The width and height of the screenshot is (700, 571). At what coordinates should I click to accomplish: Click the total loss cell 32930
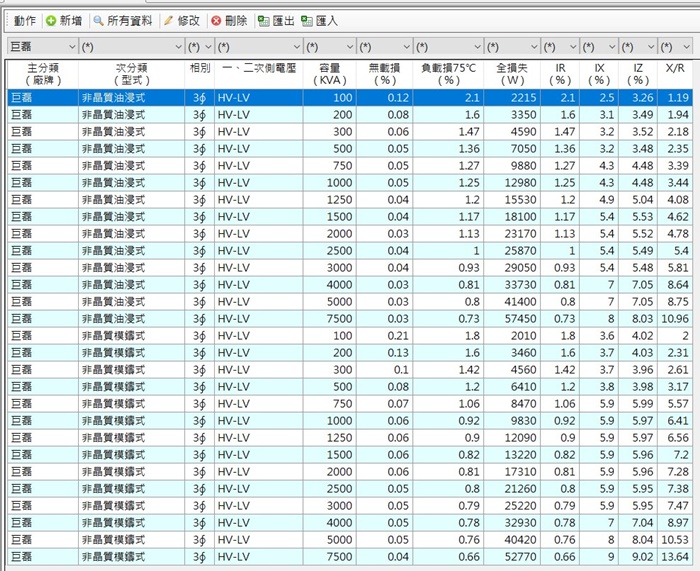click(512, 522)
